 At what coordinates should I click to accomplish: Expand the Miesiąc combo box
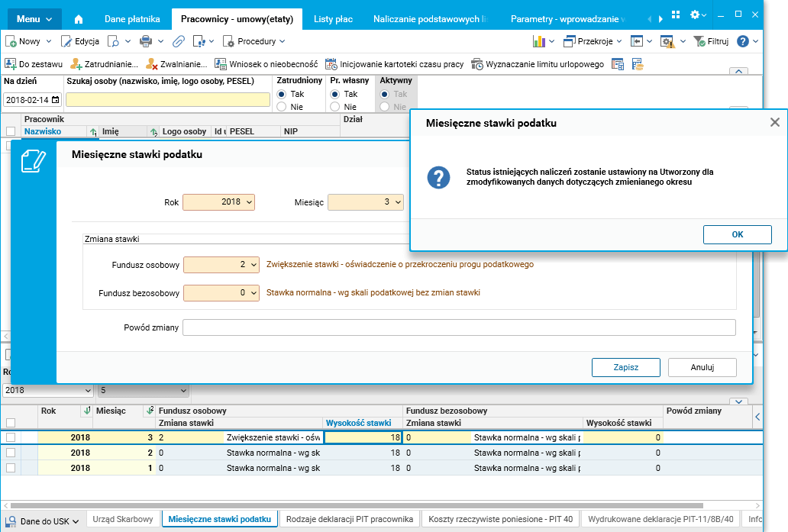coord(398,202)
